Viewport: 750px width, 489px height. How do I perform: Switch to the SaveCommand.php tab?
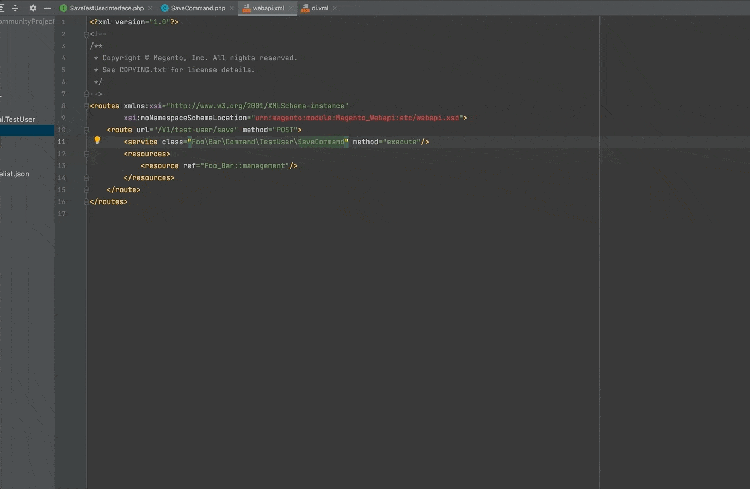(x=196, y=7)
